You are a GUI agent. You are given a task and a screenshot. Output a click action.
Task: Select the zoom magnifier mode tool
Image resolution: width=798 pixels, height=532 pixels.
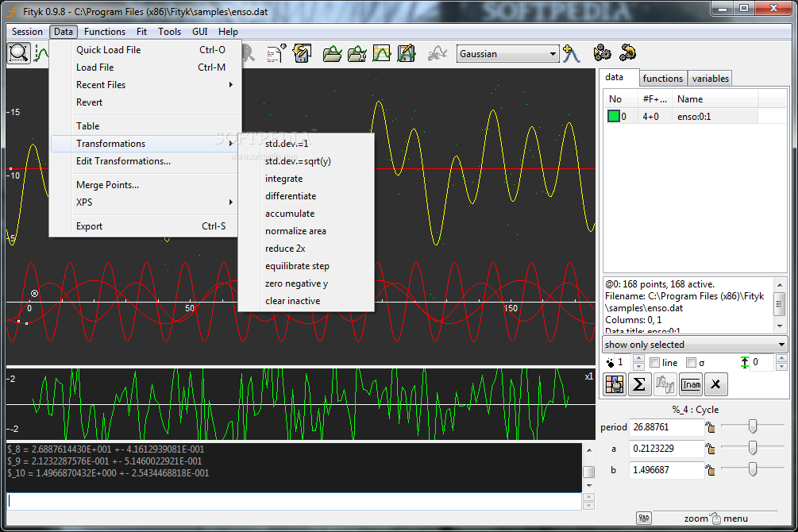click(18, 53)
